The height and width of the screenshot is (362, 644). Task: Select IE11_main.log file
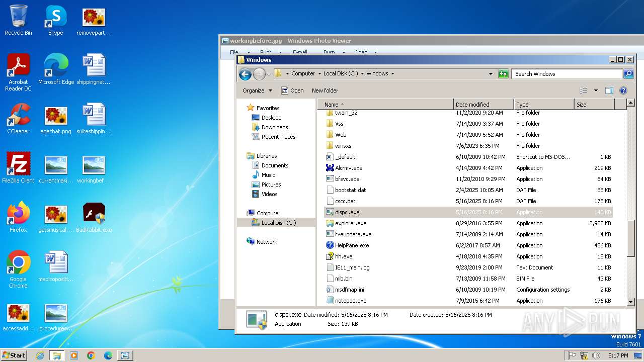coord(468,267)
